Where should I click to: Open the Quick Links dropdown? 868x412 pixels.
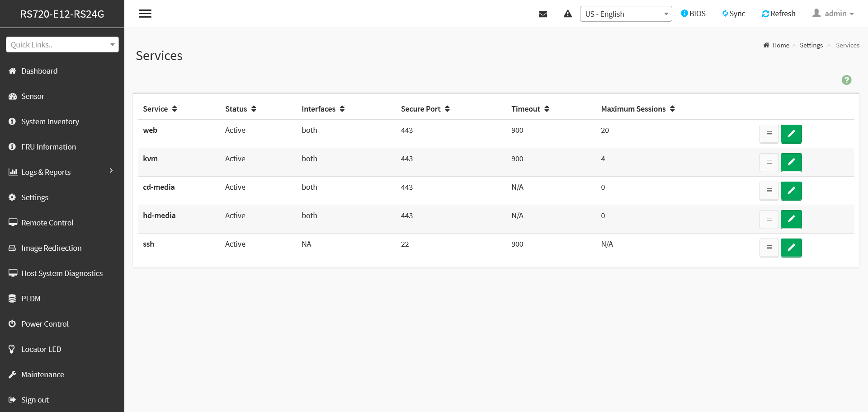(62, 45)
